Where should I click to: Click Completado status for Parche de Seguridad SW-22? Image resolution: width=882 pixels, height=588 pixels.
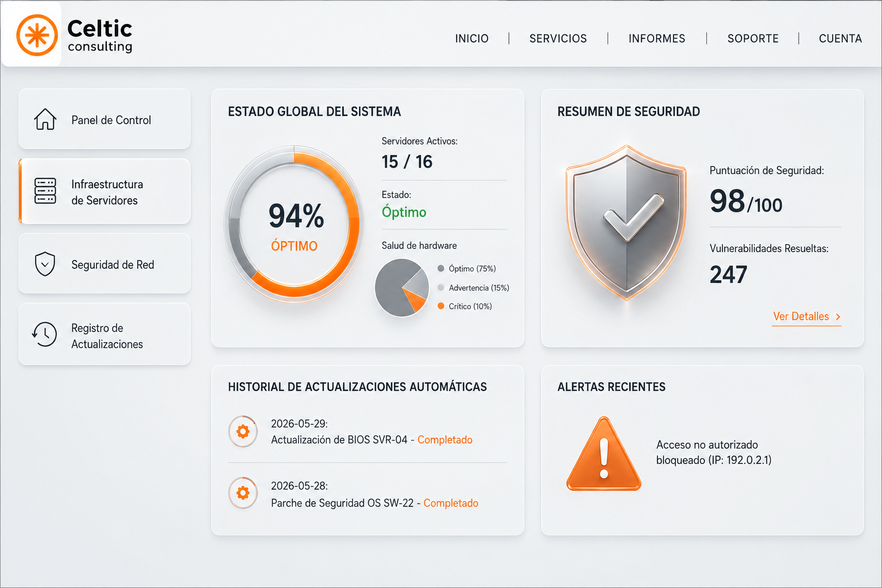click(451, 503)
